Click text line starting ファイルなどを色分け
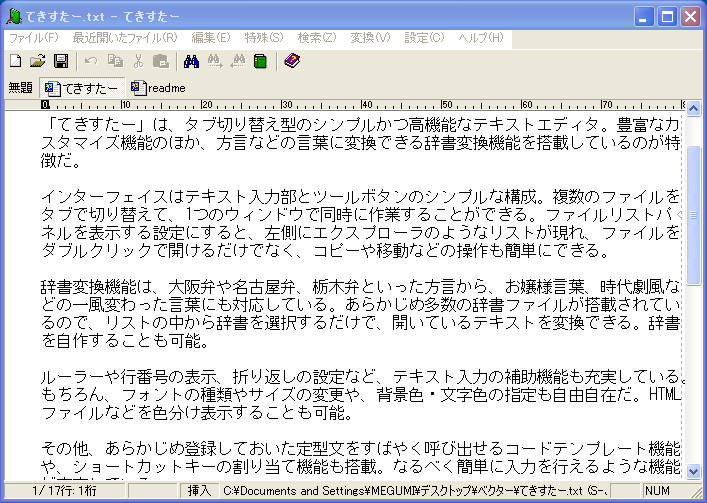The height and width of the screenshot is (503, 707). [197, 412]
